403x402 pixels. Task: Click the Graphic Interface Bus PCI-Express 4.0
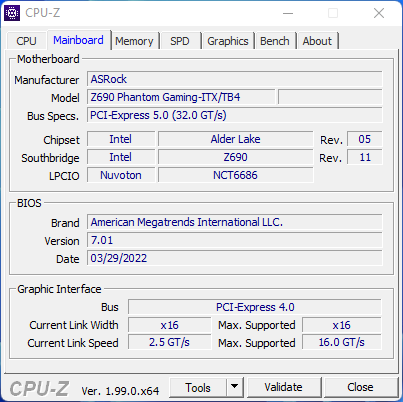click(255, 307)
